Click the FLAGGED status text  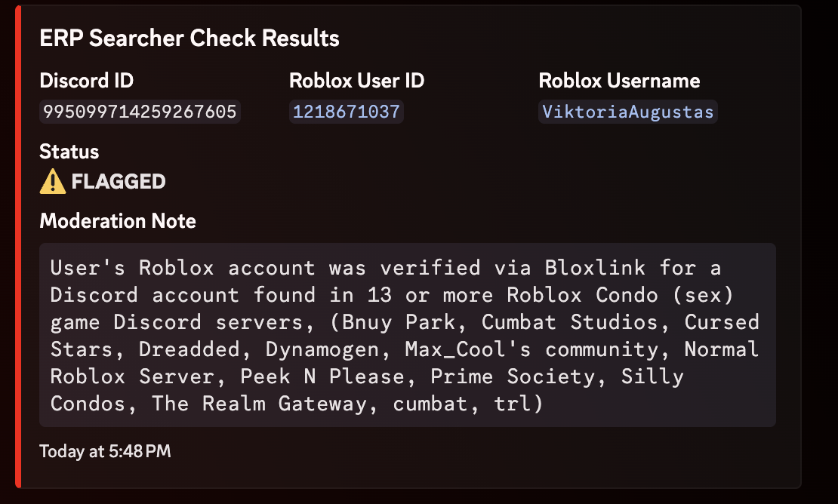tap(119, 181)
